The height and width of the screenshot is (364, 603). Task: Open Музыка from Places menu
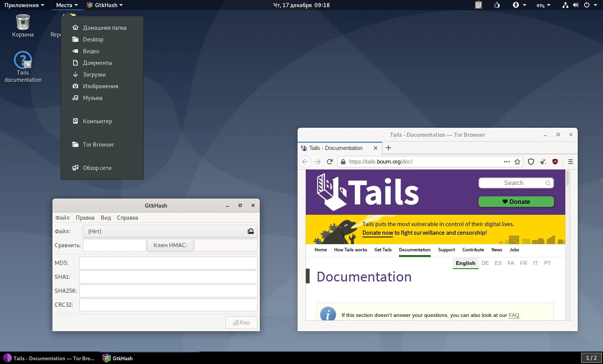(x=102, y=98)
